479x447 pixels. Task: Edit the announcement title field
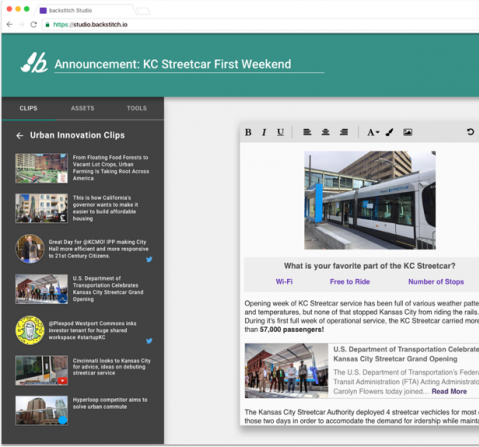(189, 64)
